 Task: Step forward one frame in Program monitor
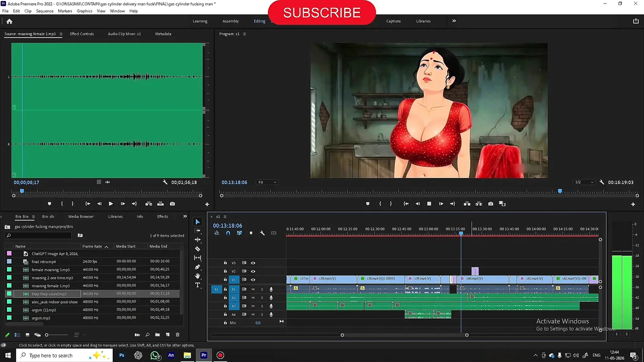coord(441,204)
